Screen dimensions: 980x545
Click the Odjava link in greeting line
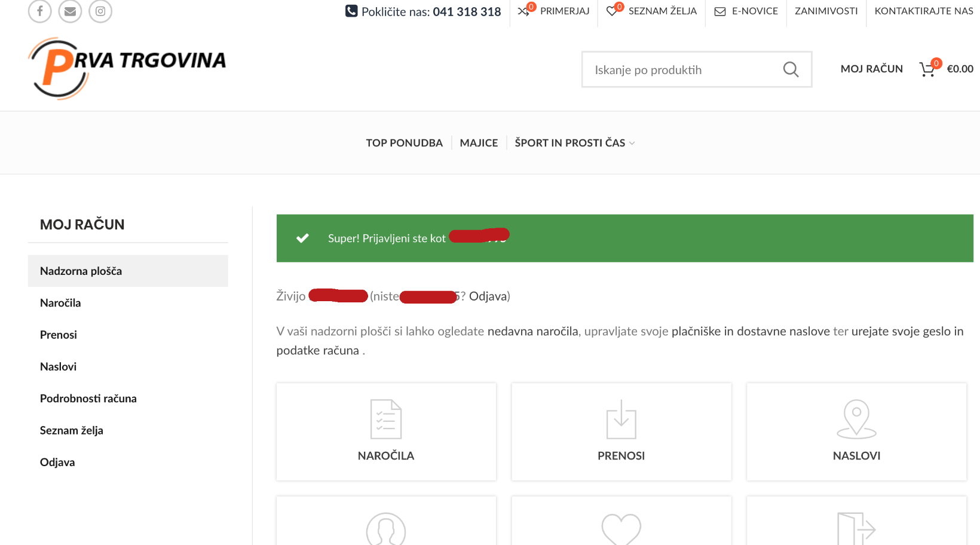tap(488, 296)
